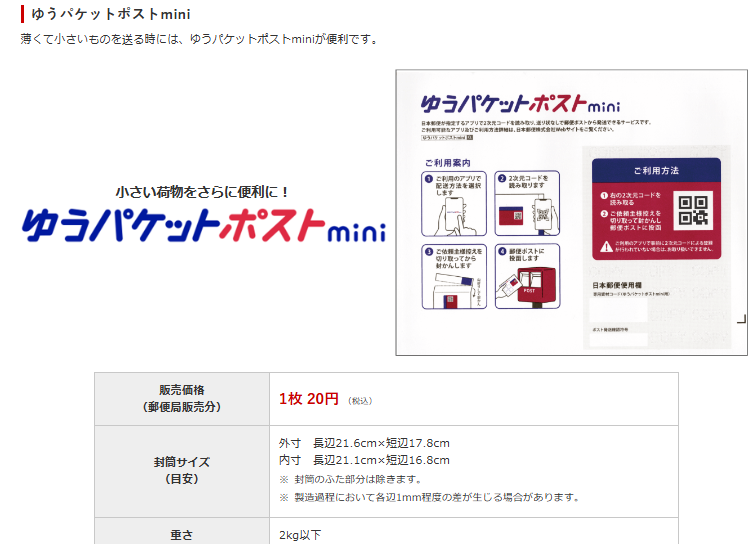Click the QR code on the envelope

click(693, 211)
